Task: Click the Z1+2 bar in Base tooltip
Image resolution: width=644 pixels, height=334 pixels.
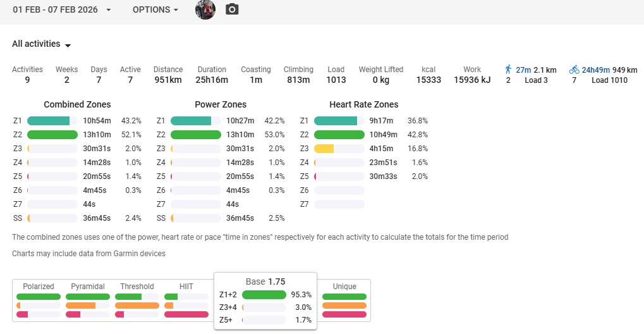Action: click(x=264, y=295)
